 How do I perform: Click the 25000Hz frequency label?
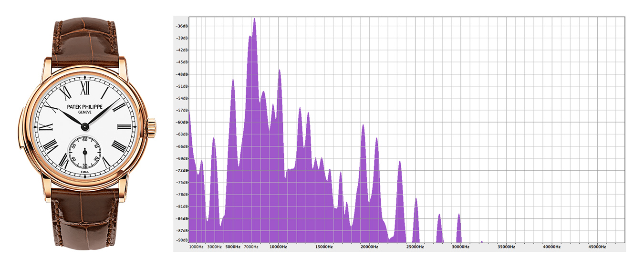[x=415, y=247]
